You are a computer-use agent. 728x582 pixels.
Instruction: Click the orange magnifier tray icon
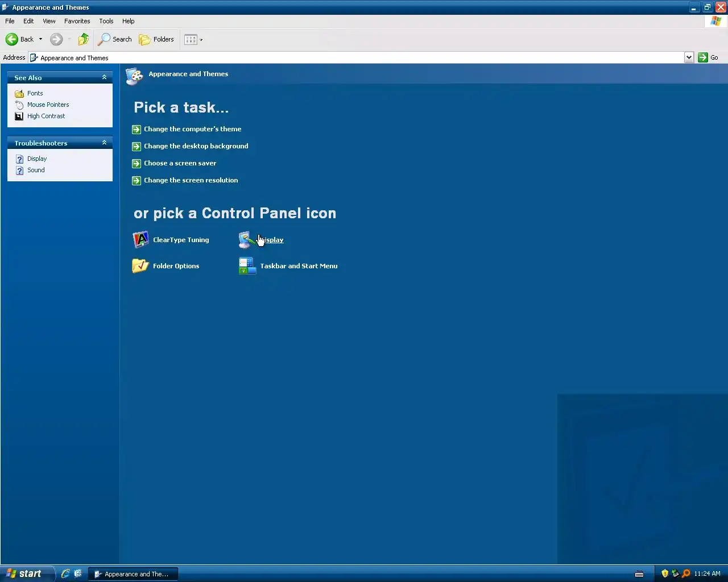[686, 573]
